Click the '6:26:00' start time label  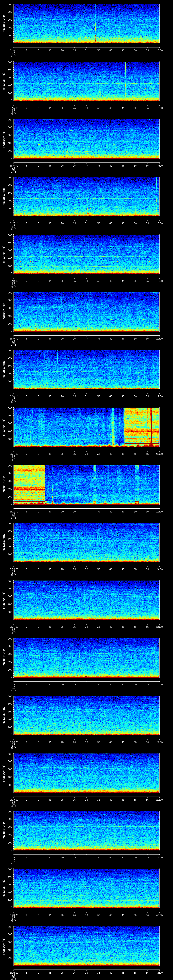click(x=14, y=742)
